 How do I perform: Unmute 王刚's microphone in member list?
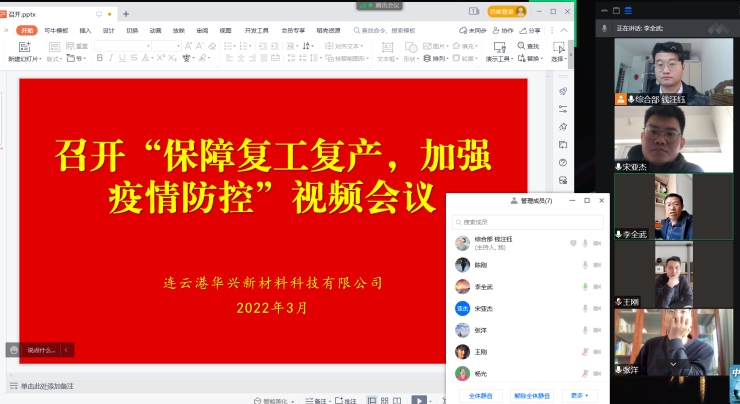click(x=585, y=353)
